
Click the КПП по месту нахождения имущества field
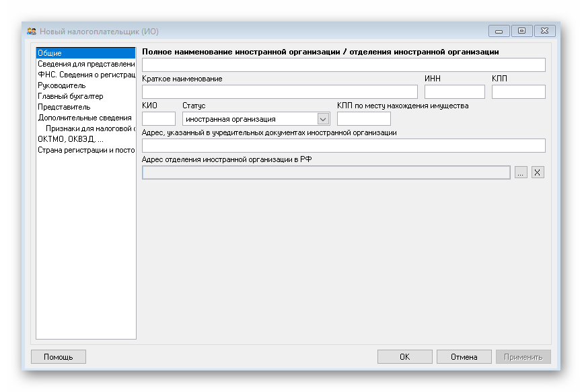pos(364,118)
